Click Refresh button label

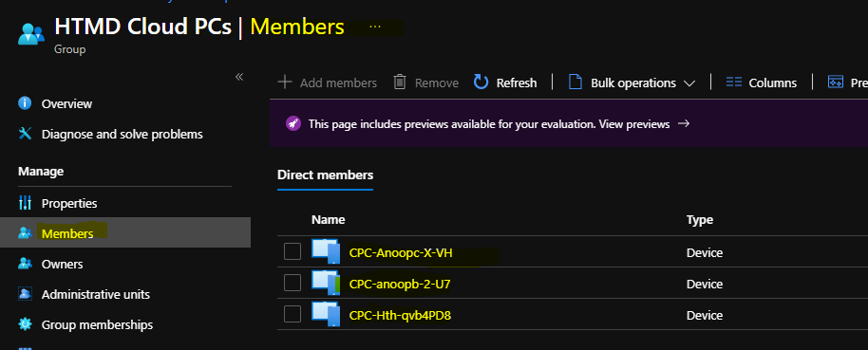517,83
